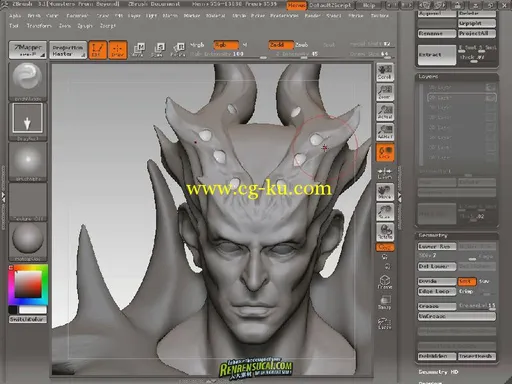Click the Lasso selection icon
The image size is (512, 384).
[x=385, y=323]
